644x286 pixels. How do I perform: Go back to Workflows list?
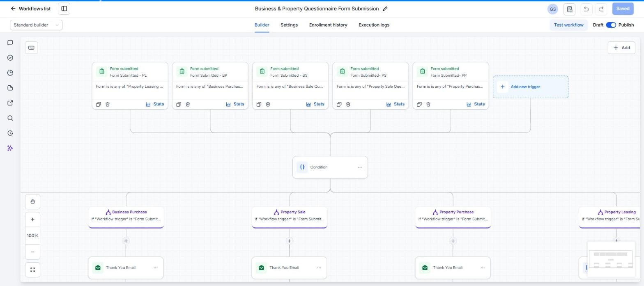click(x=30, y=9)
